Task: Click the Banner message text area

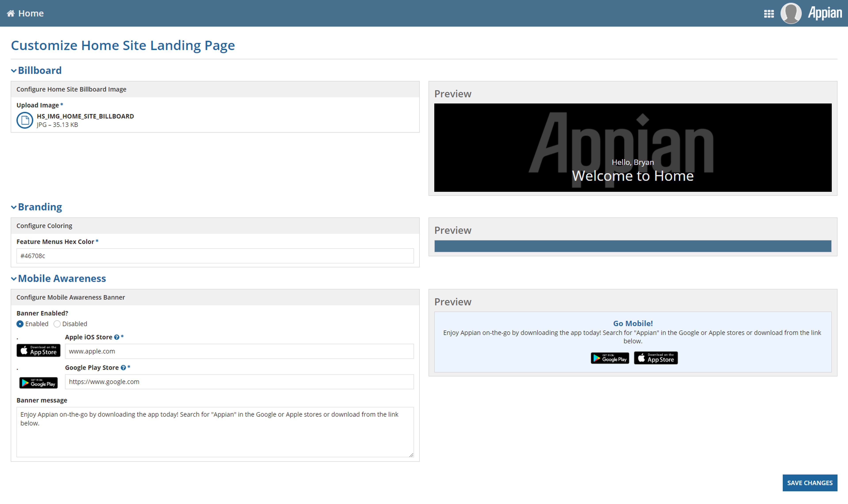Action: click(215, 432)
